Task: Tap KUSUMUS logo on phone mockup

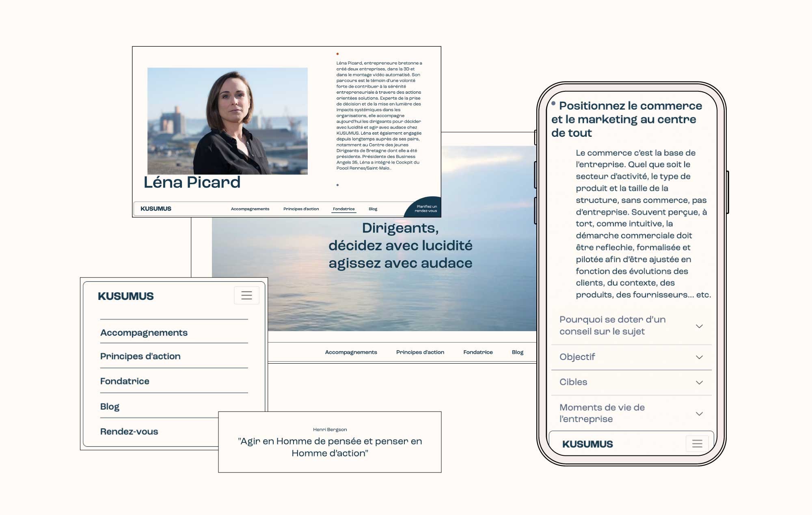Action: 587,444
